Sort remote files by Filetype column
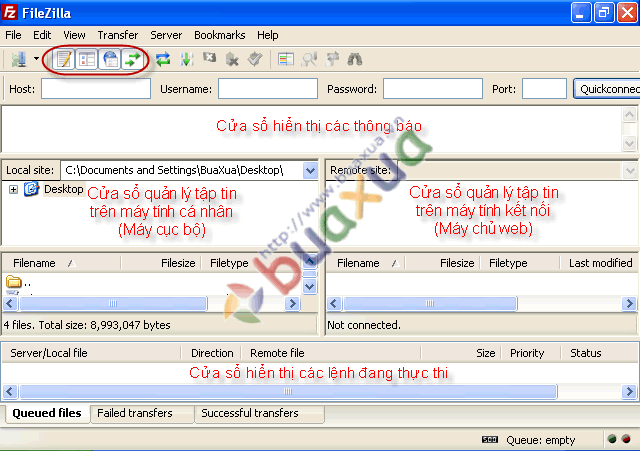Image resolution: width=640 pixels, height=451 pixels. tap(520, 263)
